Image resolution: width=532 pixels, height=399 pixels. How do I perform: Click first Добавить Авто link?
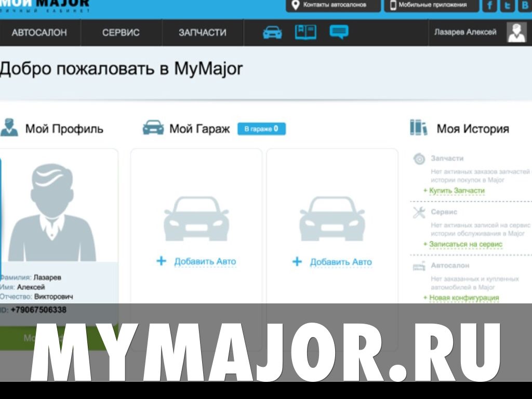pyautogui.click(x=204, y=262)
